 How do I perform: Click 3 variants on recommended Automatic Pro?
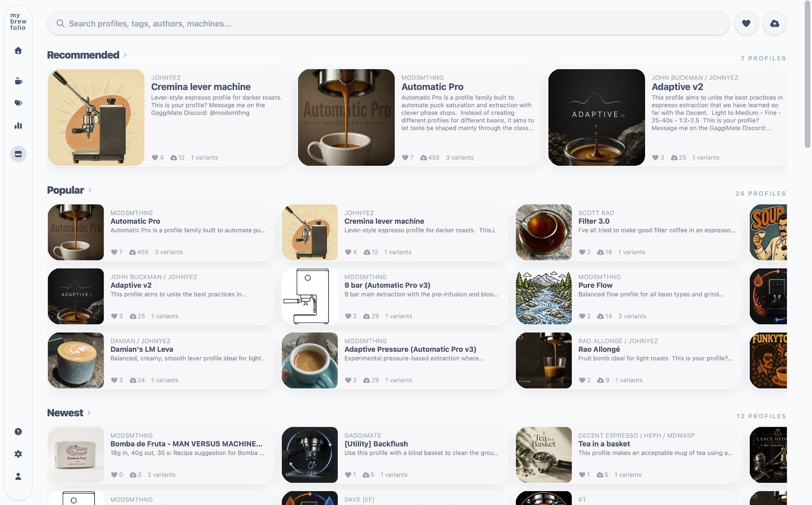[x=459, y=157]
